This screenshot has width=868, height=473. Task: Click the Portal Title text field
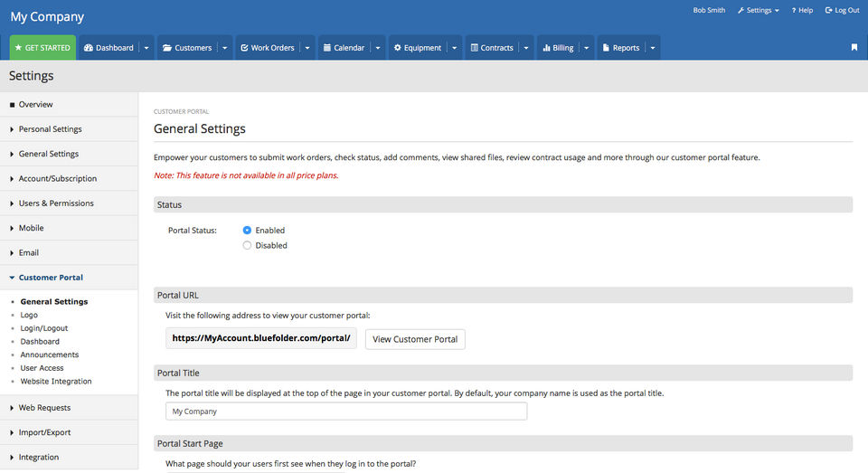[346, 412]
